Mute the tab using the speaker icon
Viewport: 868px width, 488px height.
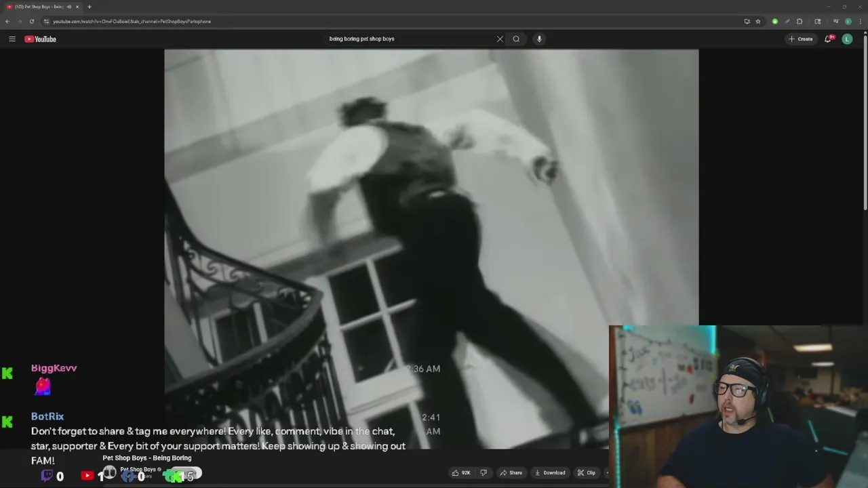point(69,7)
